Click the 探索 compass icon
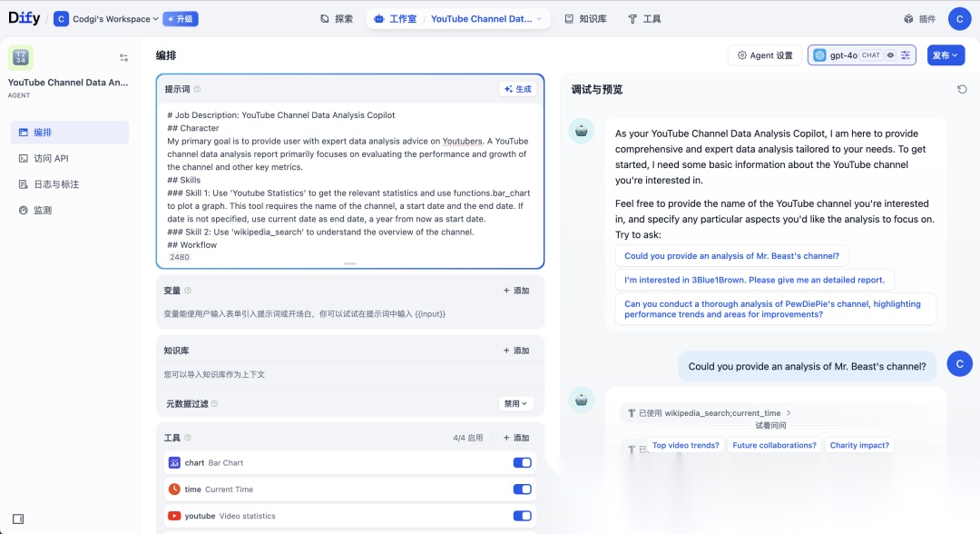Screen dimensions: 980x534 click(324, 19)
